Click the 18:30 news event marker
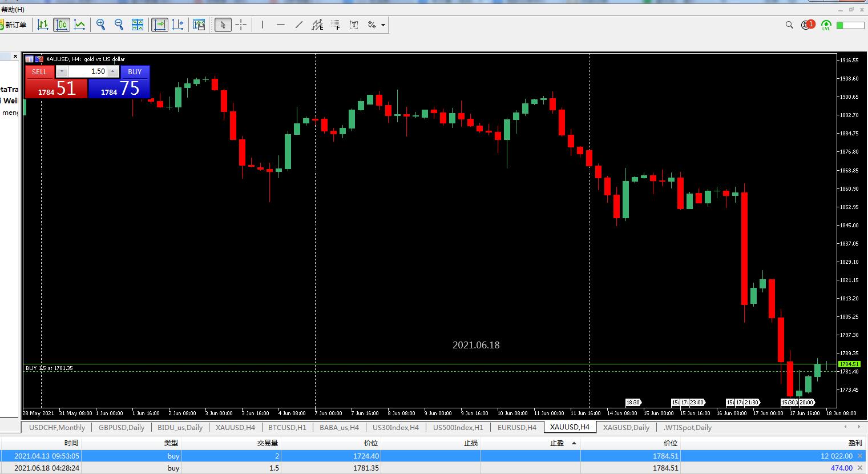The width and height of the screenshot is (868, 474). pos(633,402)
